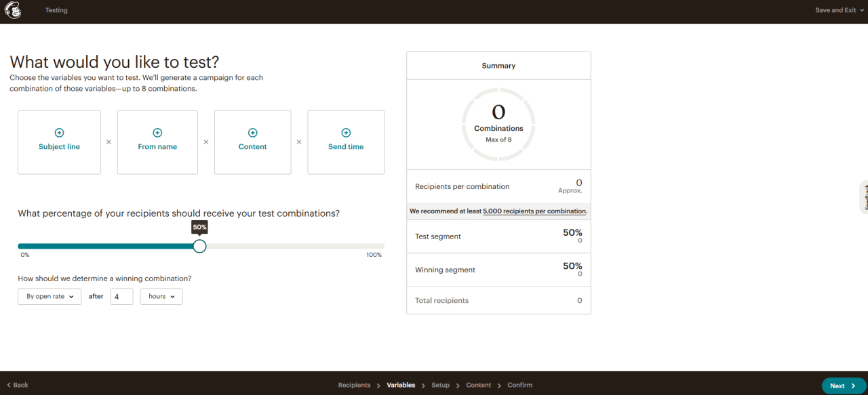The image size is (868, 395).
Task: Open the Save and Exit dropdown
Action: 840,10
